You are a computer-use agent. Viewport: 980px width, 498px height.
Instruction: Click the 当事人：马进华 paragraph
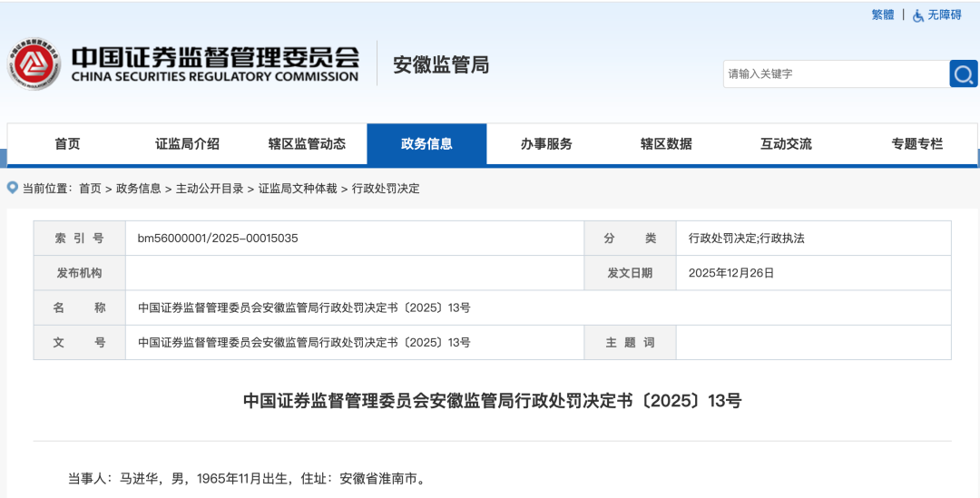point(248,480)
